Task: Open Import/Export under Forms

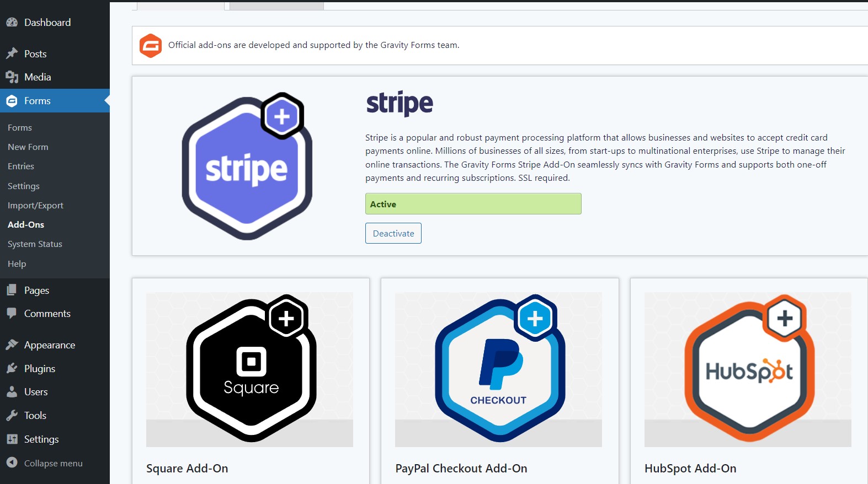Action: point(35,206)
